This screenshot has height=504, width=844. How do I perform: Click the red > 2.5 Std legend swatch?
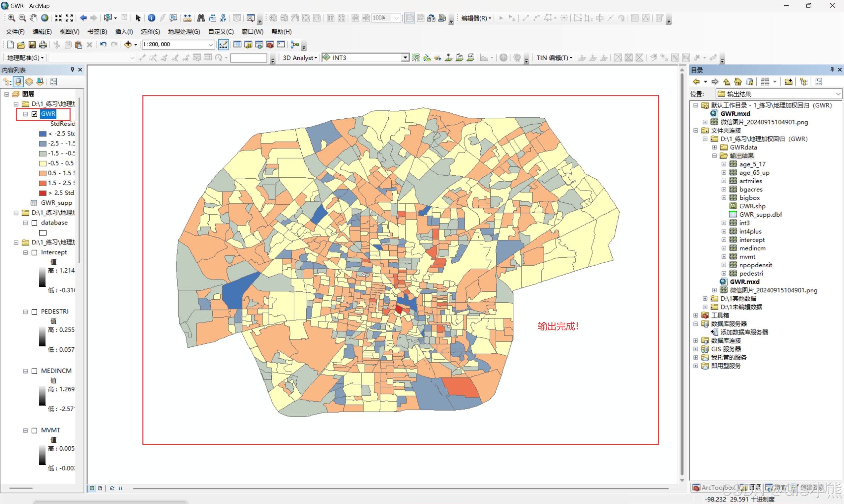(43, 193)
